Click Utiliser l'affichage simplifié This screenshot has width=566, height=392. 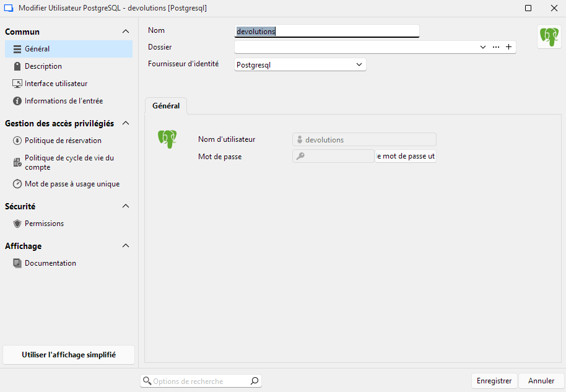click(68, 354)
